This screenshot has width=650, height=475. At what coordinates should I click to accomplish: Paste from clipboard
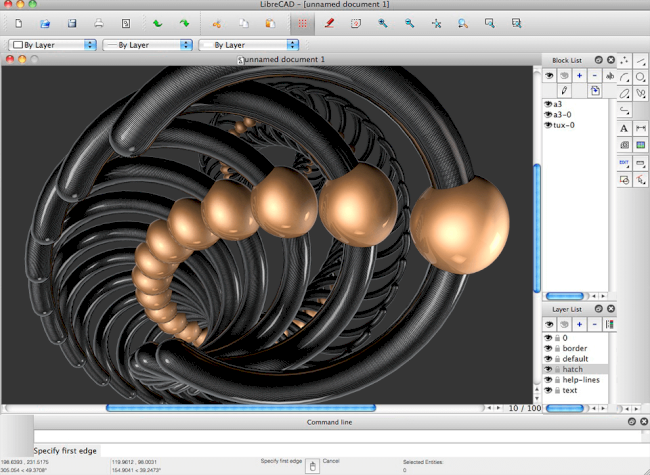click(x=270, y=23)
